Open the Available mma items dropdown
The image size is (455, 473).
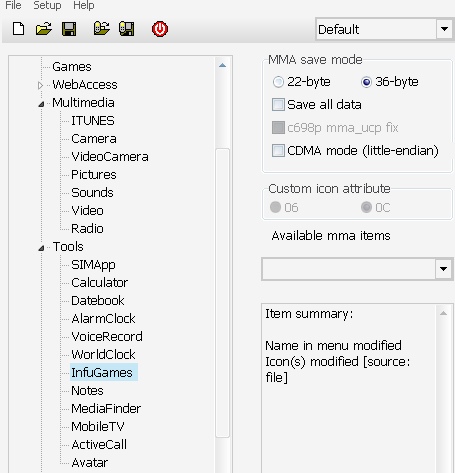443,269
